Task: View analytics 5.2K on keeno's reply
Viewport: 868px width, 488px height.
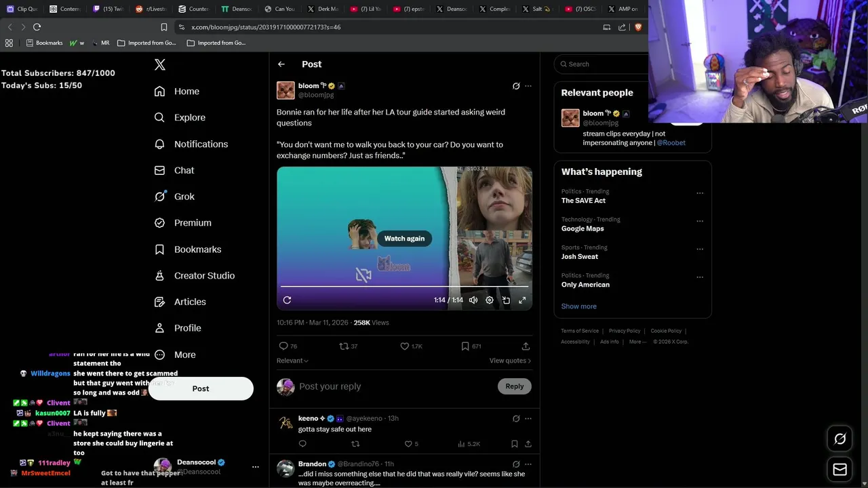Action: 469,444
